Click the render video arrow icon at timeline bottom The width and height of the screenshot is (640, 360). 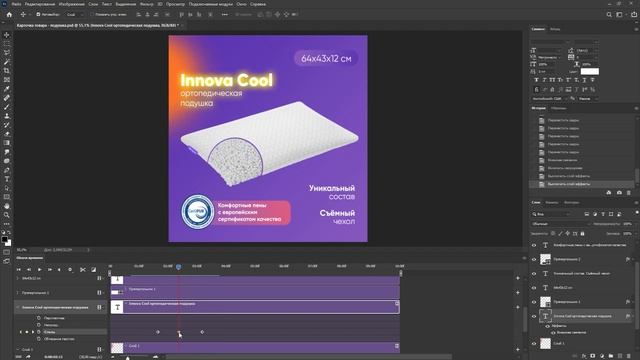point(28,357)
